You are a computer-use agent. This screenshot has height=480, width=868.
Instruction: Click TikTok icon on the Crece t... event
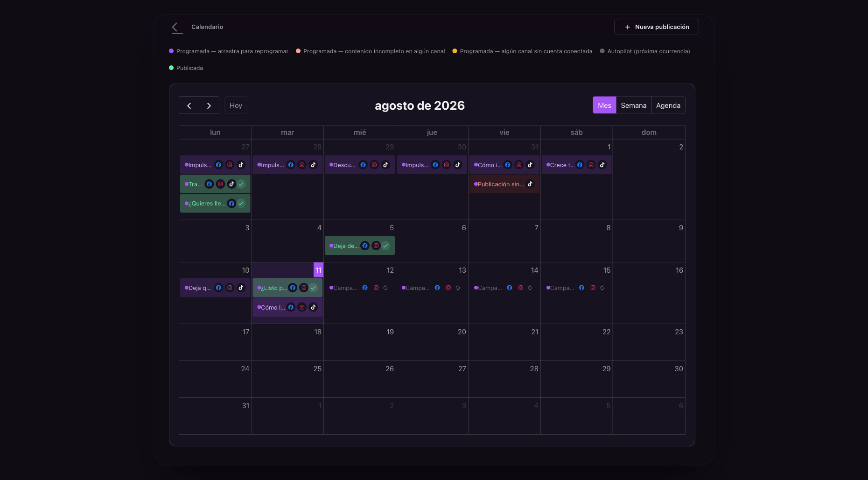(602, 165)
